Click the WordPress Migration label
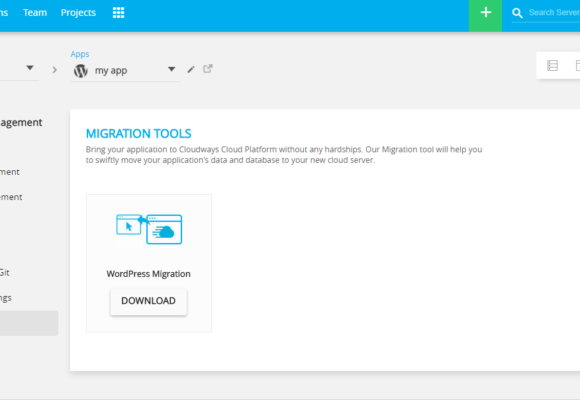The height and width of the screenshot is (400, 580). [149, 274]
